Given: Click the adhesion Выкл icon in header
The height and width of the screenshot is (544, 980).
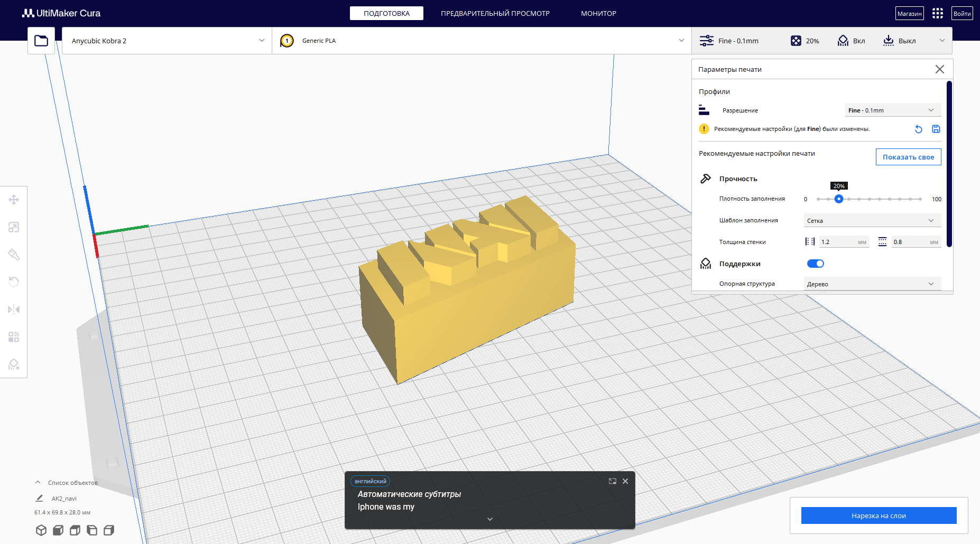Looking at the screenshot, I should [x=889, y=41].
